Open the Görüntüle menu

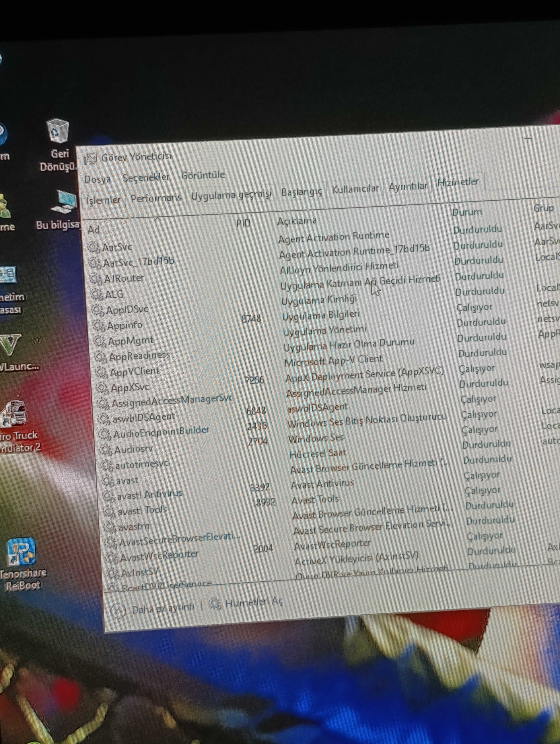[203, 175]
